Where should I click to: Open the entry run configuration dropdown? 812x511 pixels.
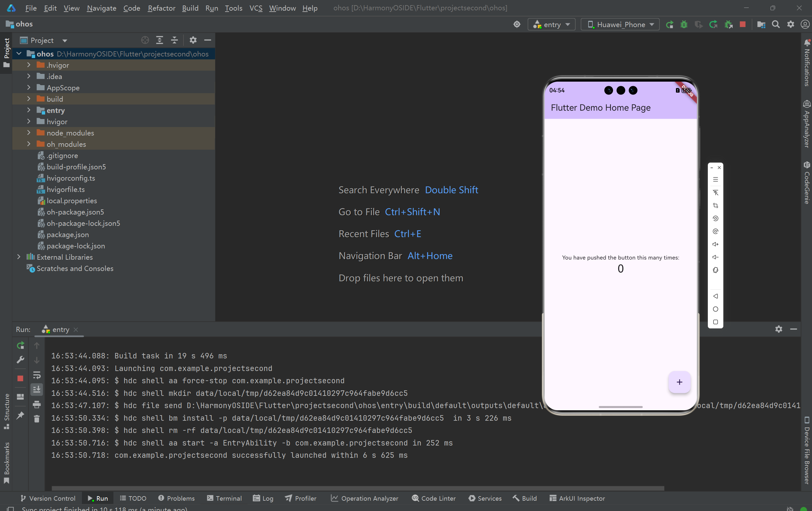[x=552, y=24]
